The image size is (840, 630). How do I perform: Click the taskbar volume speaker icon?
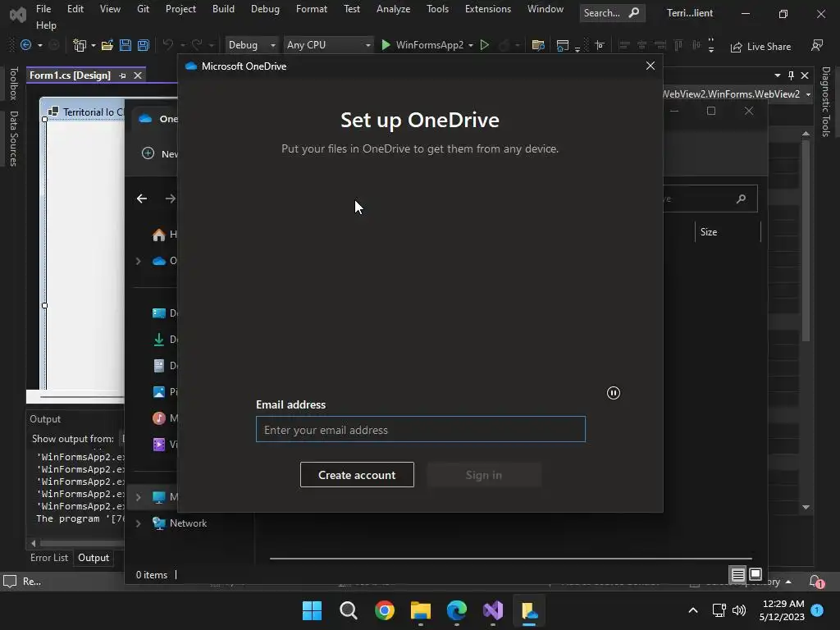click(x=739, y=610)
